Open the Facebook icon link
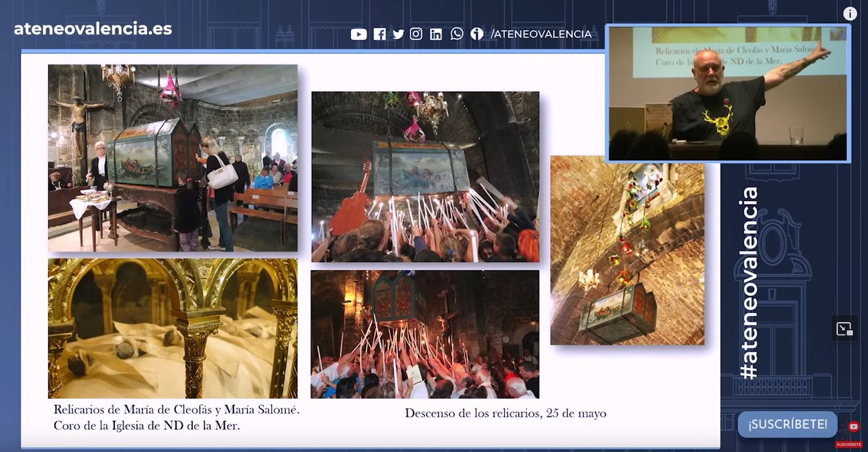The height and width of the screenshot is (452, 868). [379, 34]
